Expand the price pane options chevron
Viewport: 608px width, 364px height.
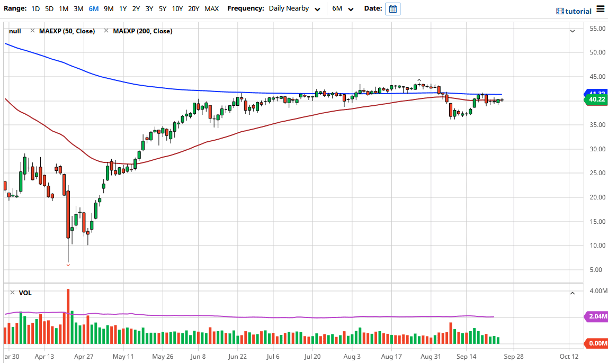click(573, 31)
